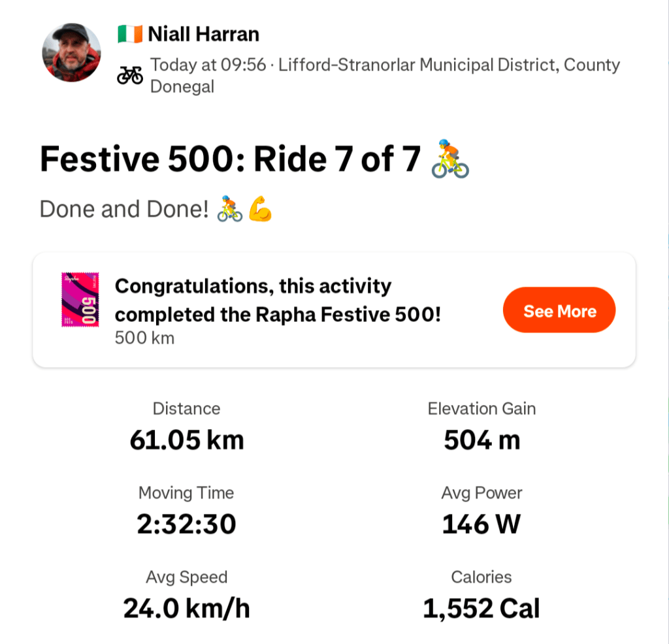This screenshot has height=644, width=669.
Task: Click the 500 km challenge subtitle
Action: coord(144,338)
